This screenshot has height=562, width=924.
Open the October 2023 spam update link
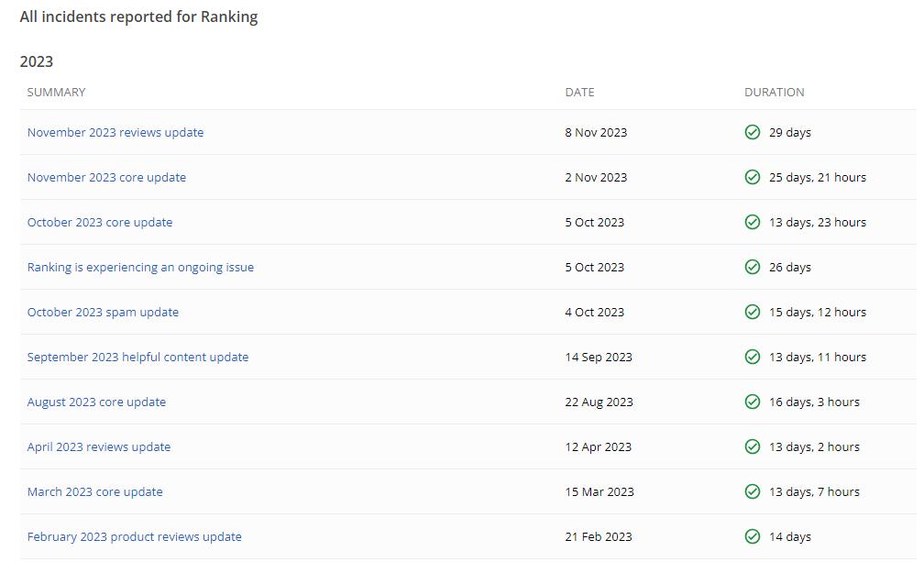(103, 313)
